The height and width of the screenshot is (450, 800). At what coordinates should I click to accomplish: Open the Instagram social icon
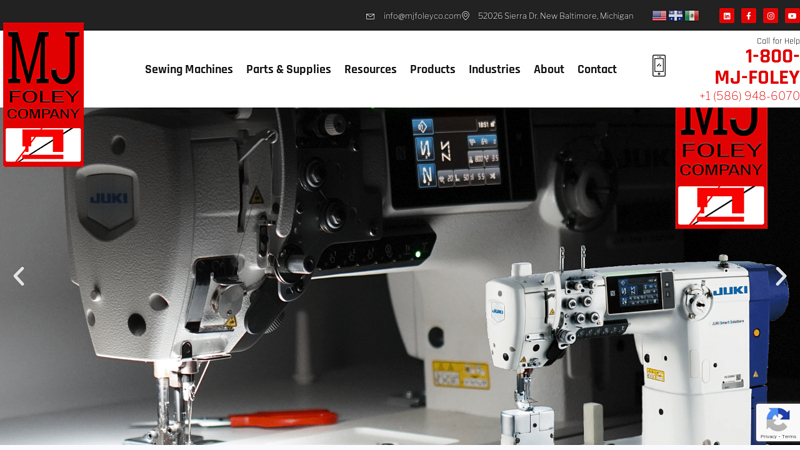tap(770, 16)
